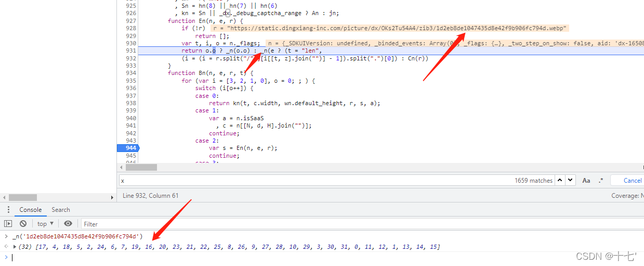
Task: Click the left arrow of code editor scrollbar
Action: click(x=122, y=167)
